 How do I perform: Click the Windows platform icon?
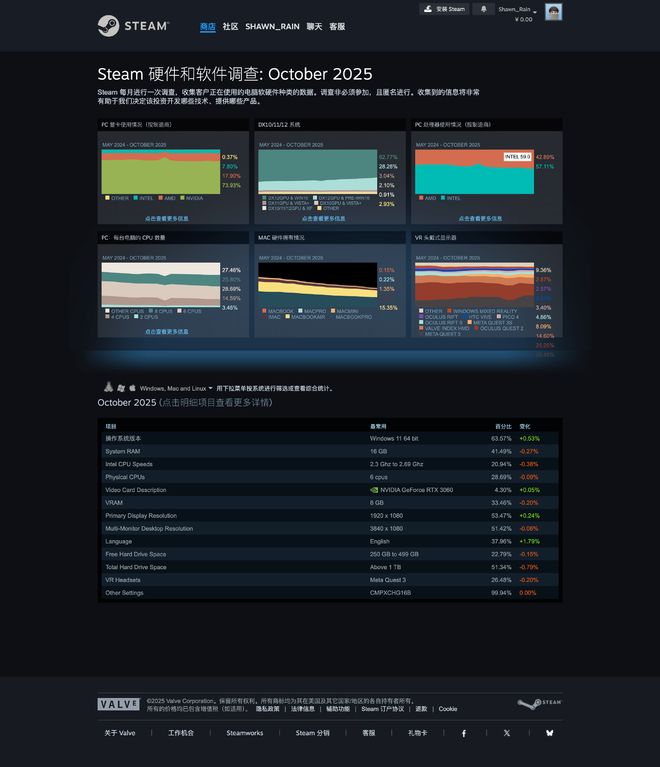pos(121,388)
